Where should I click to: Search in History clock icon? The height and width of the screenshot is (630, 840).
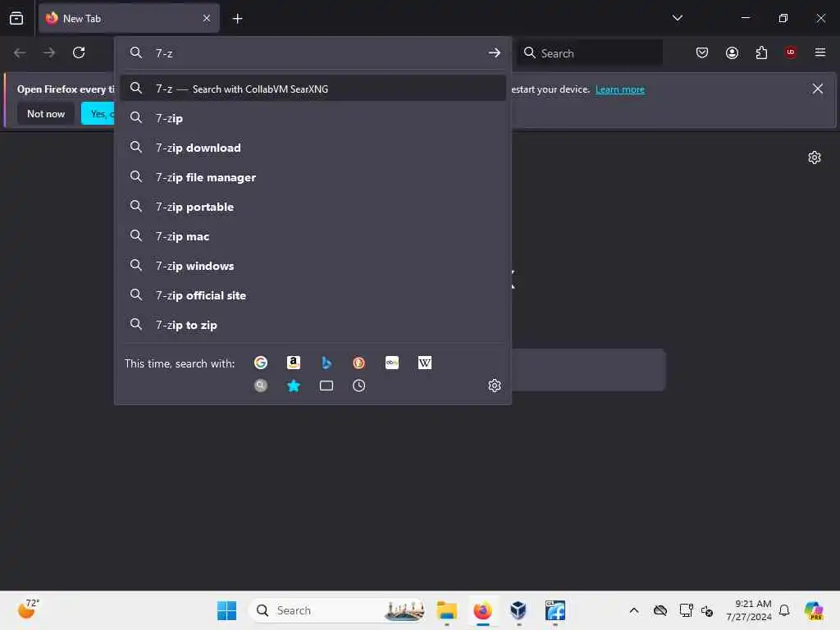pos(359,386)
